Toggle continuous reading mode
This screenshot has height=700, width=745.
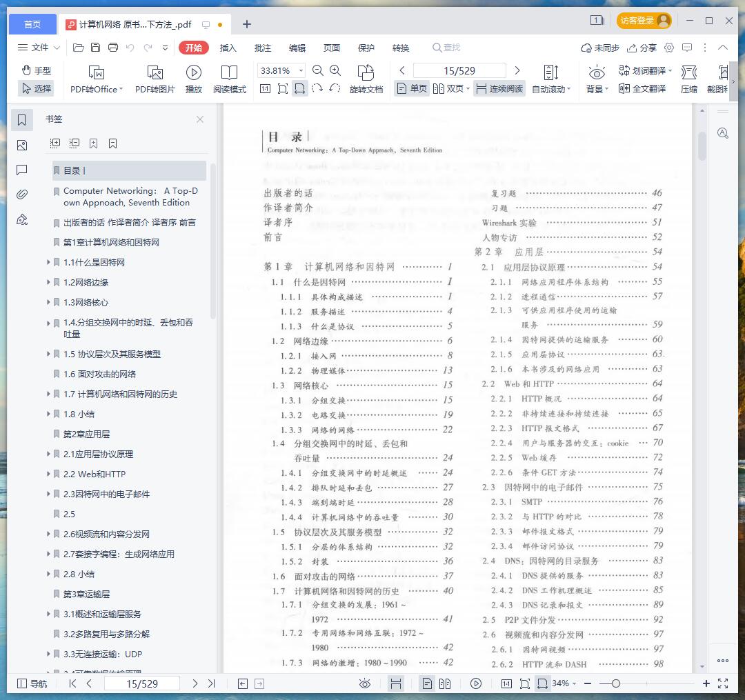coord(499,89)
